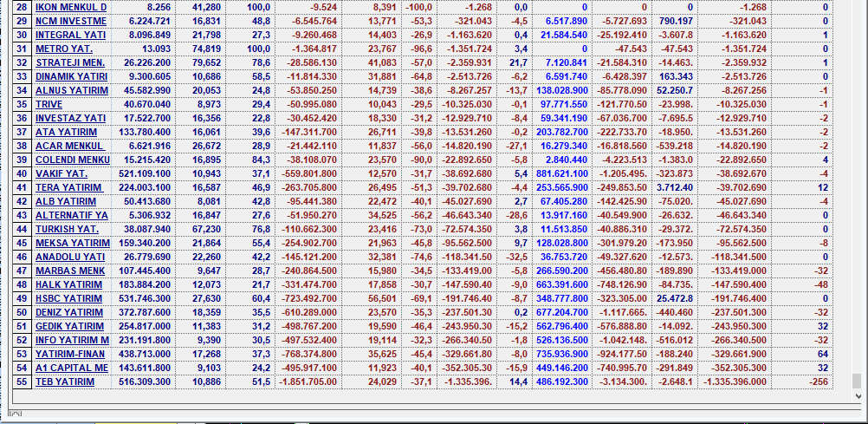
Task: Select value -1.851.705.00 in TEB row
Action: pos(308,382)
